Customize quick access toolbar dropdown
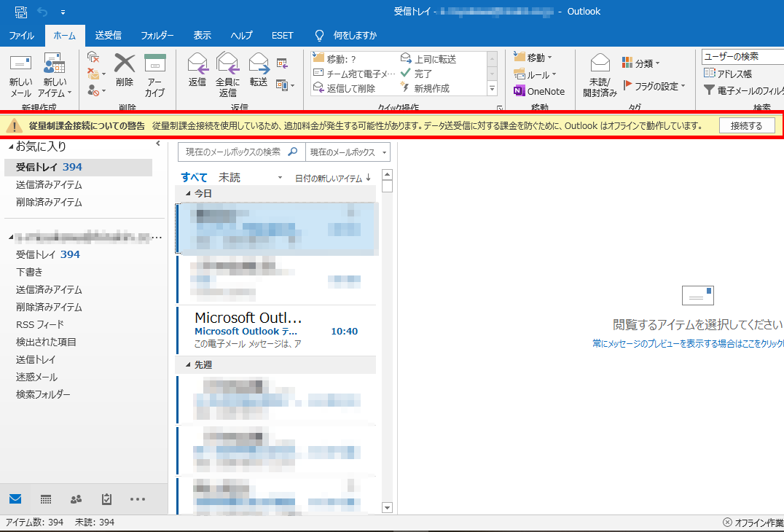784x532 pixels. click(63, 11)
